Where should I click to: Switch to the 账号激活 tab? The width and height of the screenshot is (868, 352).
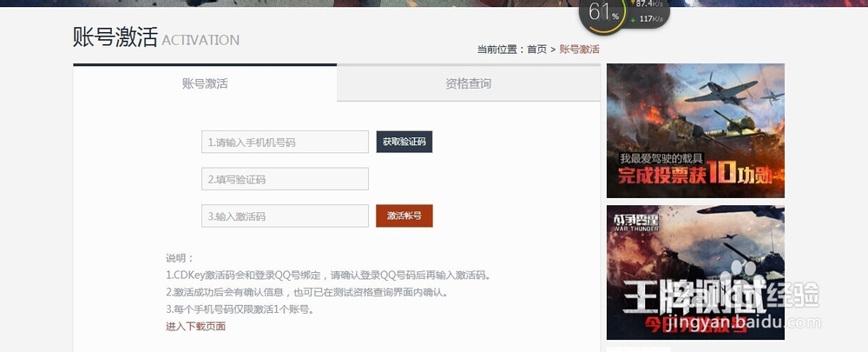tap(205, 83)
